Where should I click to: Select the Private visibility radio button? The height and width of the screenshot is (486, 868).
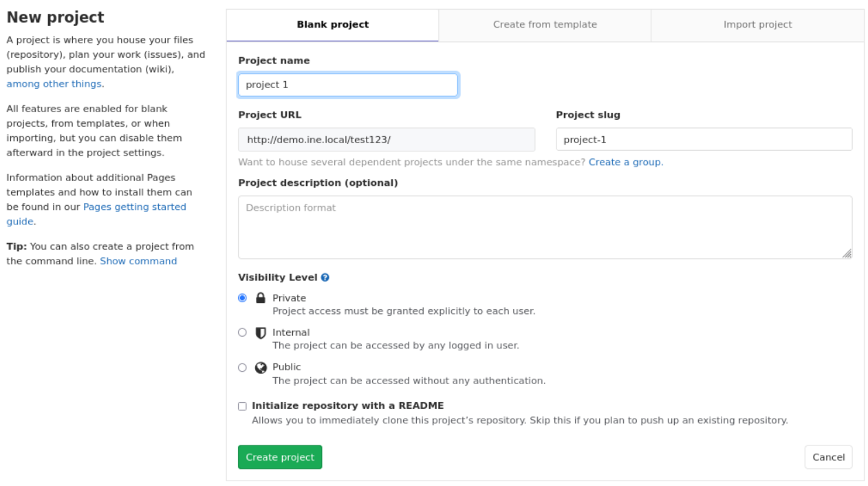click(242, 297)
